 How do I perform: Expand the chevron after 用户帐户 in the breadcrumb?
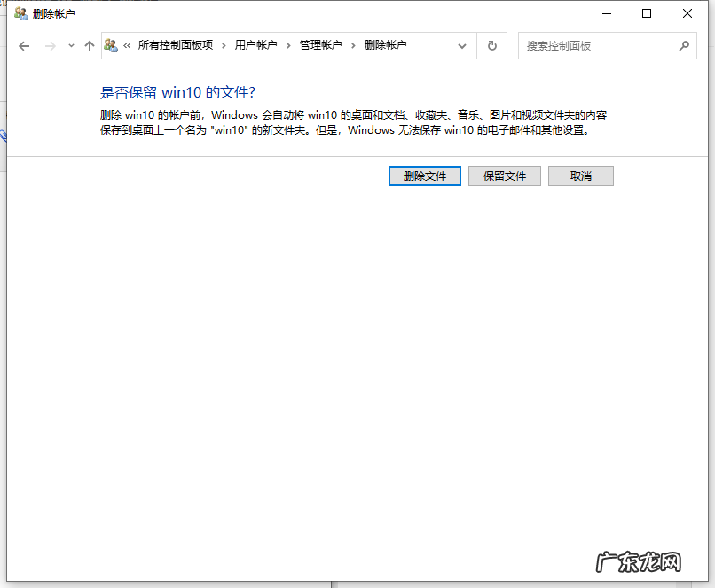pyautogui.click(x=288, y=45)
